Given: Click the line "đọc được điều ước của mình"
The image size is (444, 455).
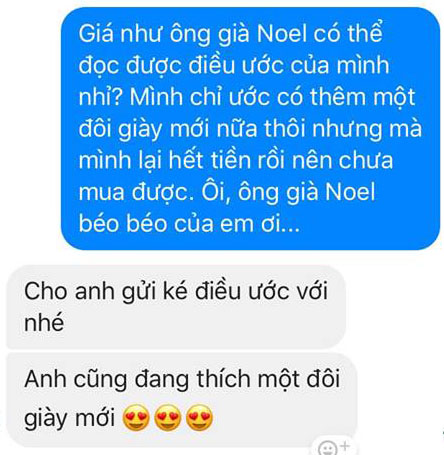Looking at the screenshot, I should pos(234,66).
